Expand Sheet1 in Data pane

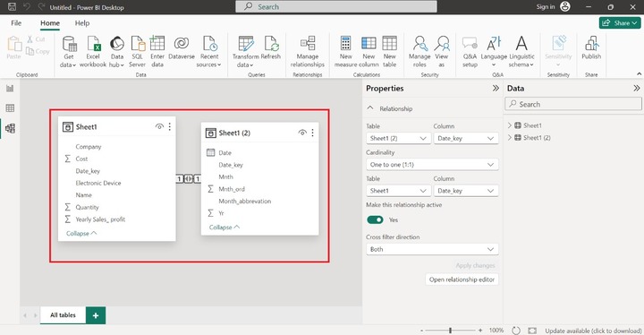[510, 125]
